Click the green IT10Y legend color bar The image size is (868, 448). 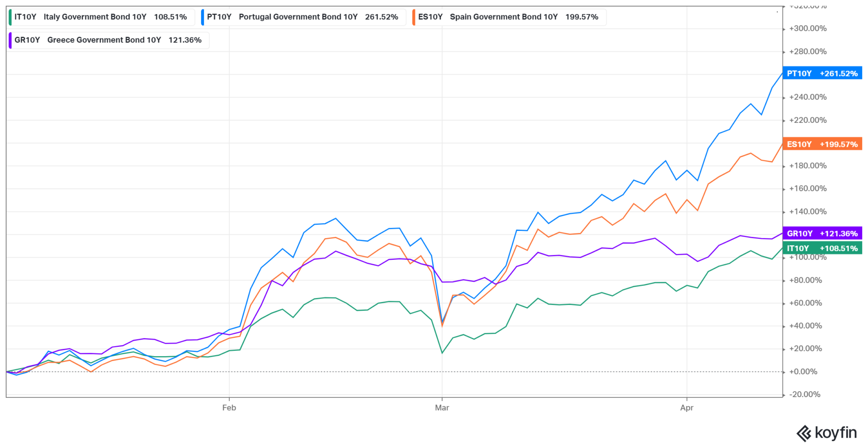(10, 17)
